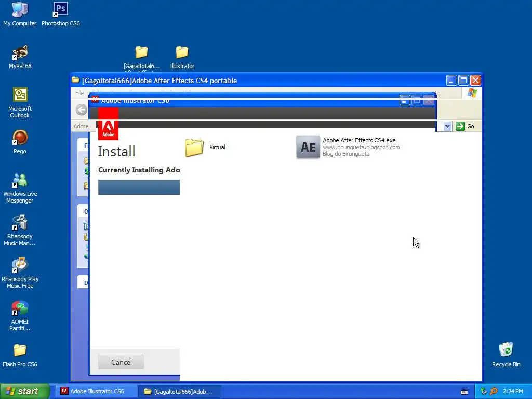
Task: Click the Adobe logo in installer
Action: point(108,125)
